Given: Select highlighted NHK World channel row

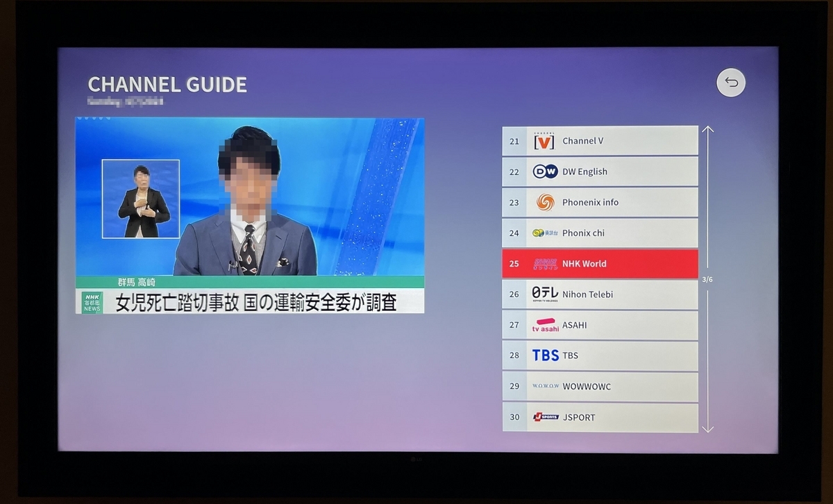Looking at the screenshot, I should click(x=600, y=264).
